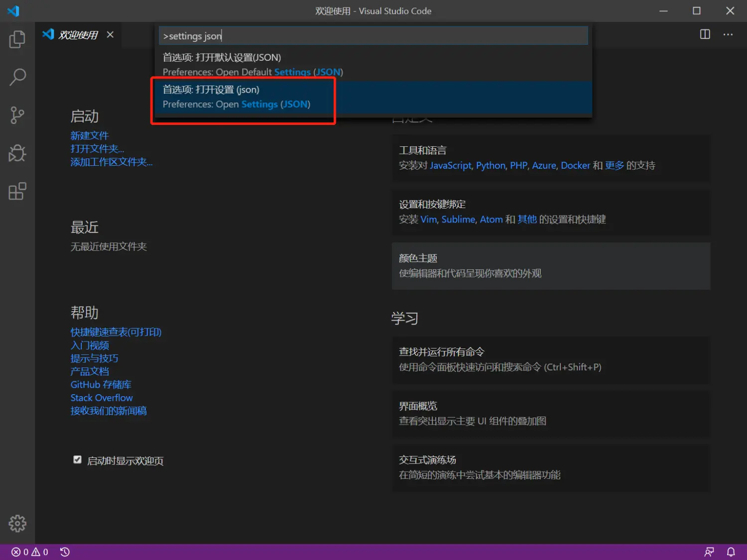Open the Stack Overflow link

click(102, 398)
